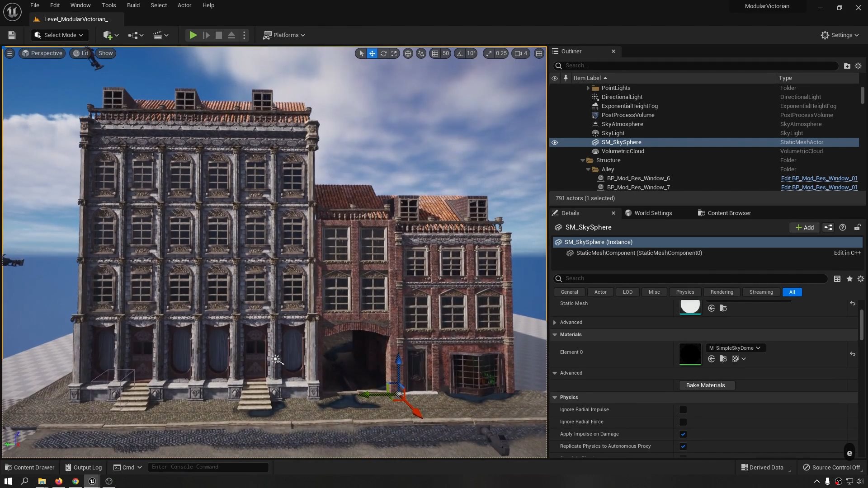Image resolution: width=868 pixels, height=488 pixels.
Task: Activate the scale transform tool
Action: click(394, 53)
